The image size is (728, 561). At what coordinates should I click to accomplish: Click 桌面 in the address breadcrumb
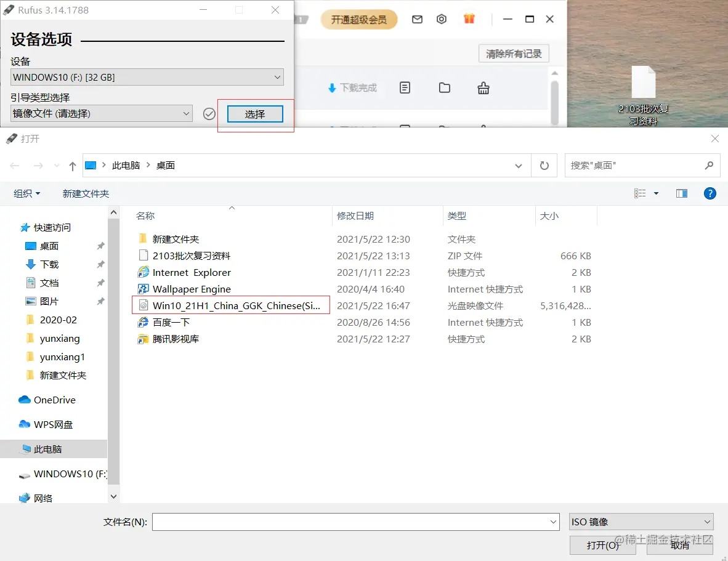click(166, 166)
